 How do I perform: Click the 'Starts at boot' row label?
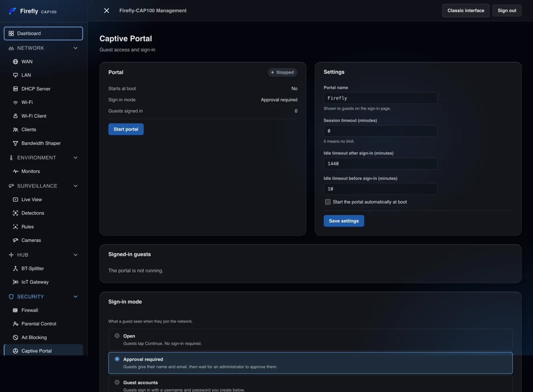122,89
